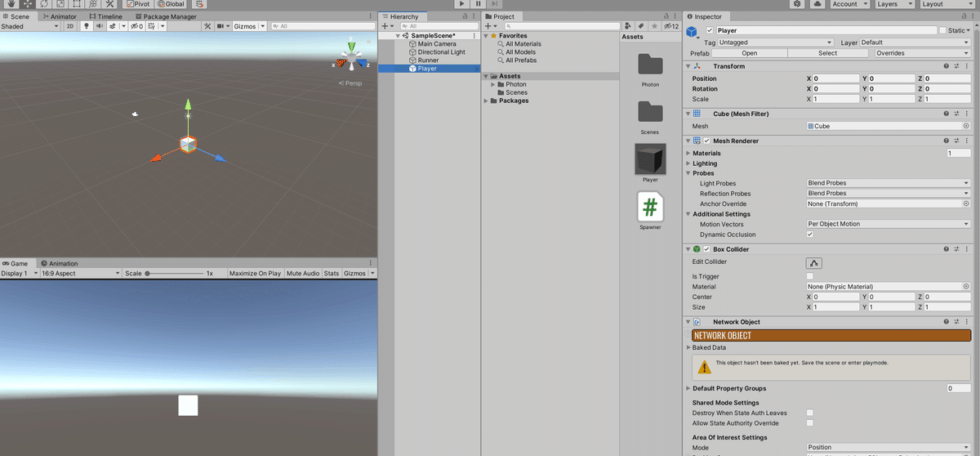
Task: Open Box Collider preset settings icon
Action: (956, 249)
